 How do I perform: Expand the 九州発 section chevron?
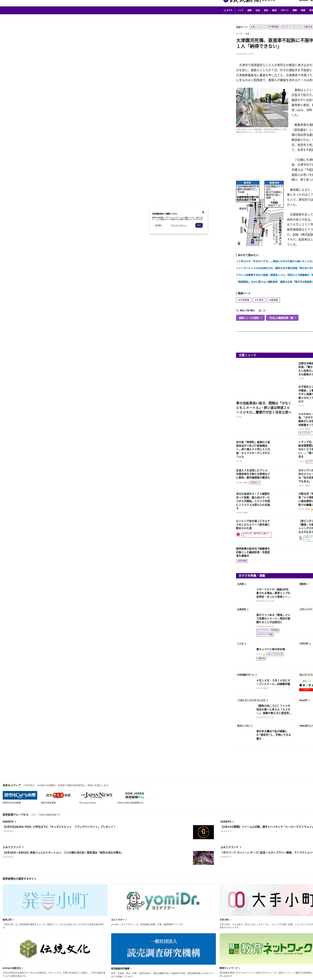[x=245, y=584]
